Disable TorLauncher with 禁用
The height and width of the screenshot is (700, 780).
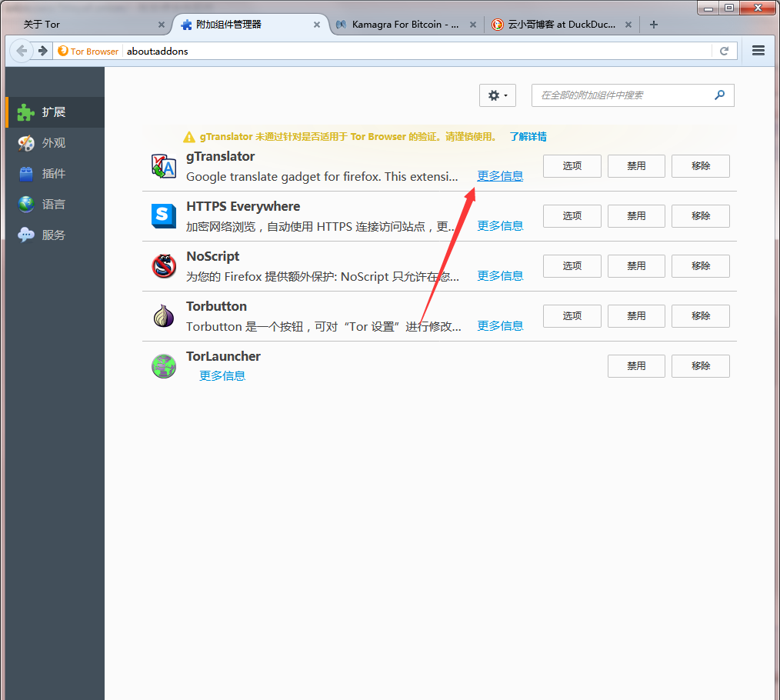tap(636, 366)
